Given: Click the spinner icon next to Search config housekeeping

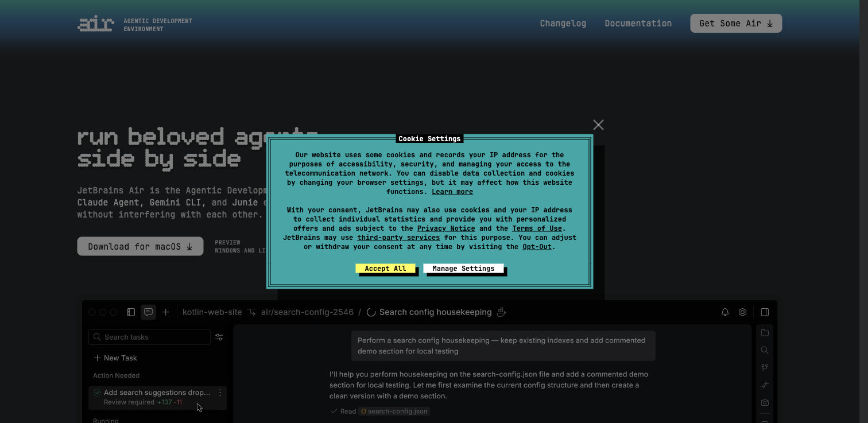Looking at the screenshot, I should pyautogui.click(x=371, y=312).
